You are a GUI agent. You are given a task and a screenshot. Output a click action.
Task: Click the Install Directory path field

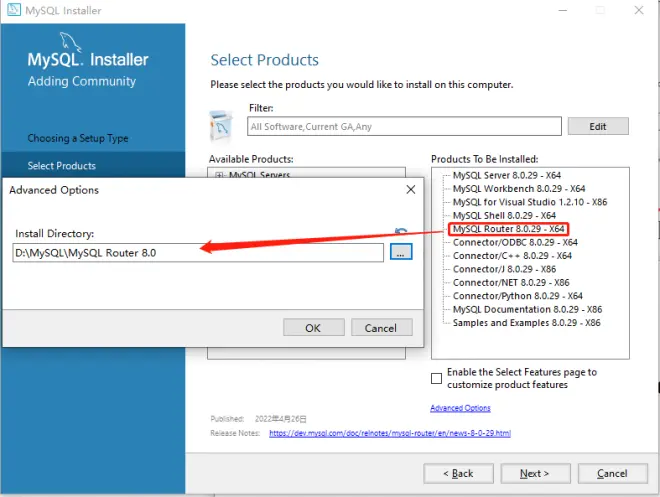198,252
